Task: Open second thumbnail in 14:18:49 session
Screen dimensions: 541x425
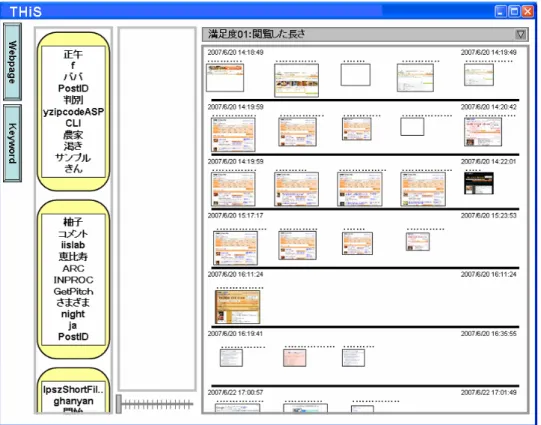Action: click(296, 80)
